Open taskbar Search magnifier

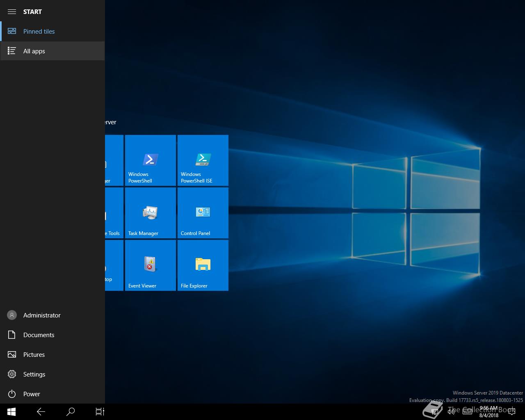click(x=71, y=412)
